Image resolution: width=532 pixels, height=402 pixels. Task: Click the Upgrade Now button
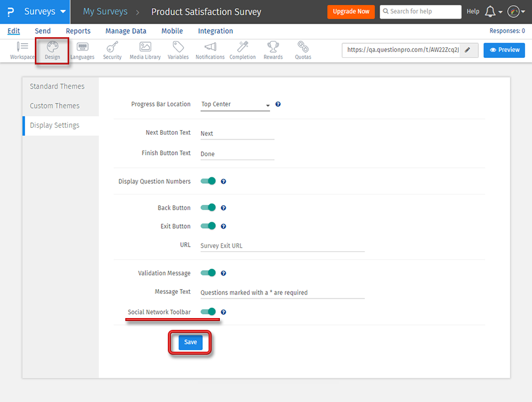351,12
